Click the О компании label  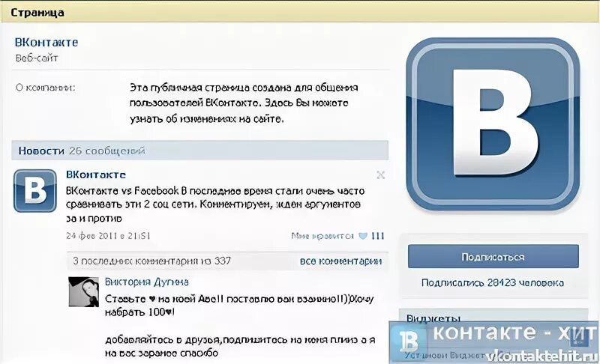click(46, 88)
